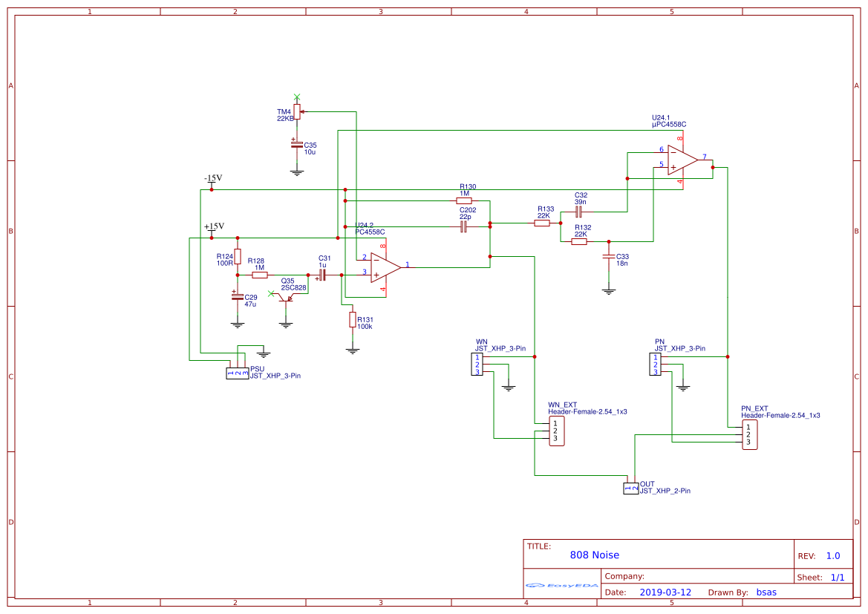Select the U24.1 op-amp symbol
Viewport: 868px width, 614px height.
click(682, 160)
